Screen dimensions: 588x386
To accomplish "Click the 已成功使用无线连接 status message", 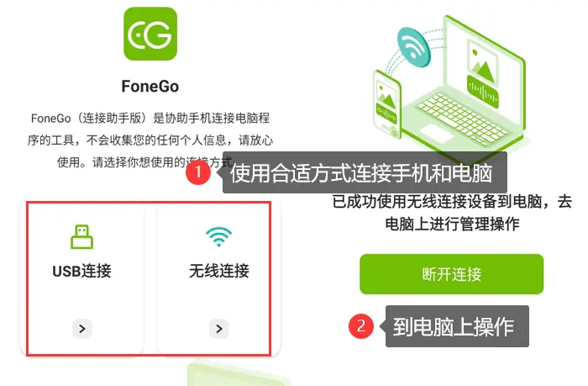I will (452, 213).
